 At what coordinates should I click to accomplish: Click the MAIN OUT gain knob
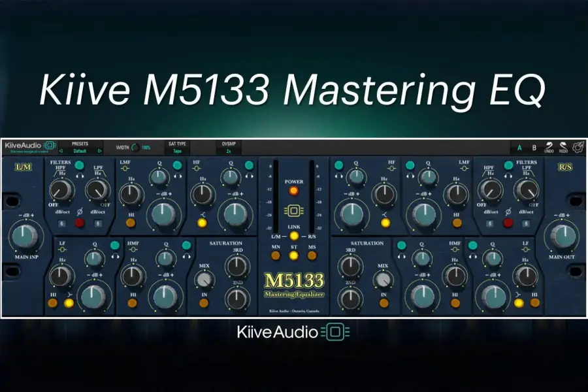[563, 237]
